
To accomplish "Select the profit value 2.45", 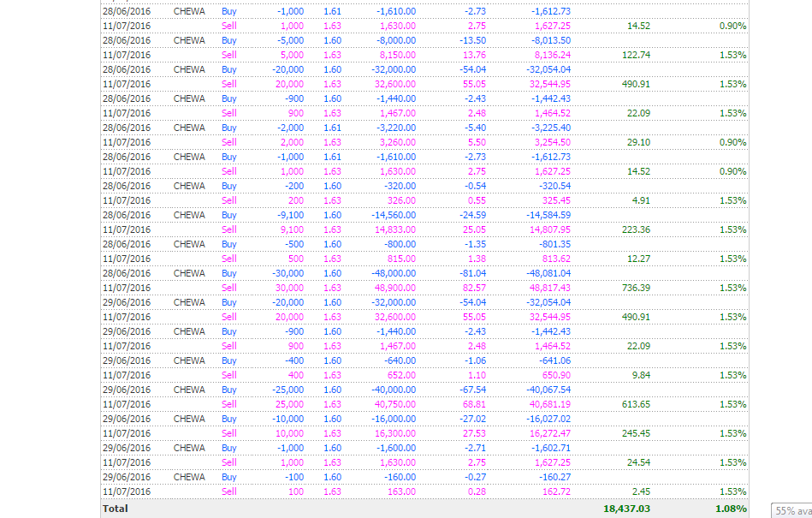I will click(641, 490).
